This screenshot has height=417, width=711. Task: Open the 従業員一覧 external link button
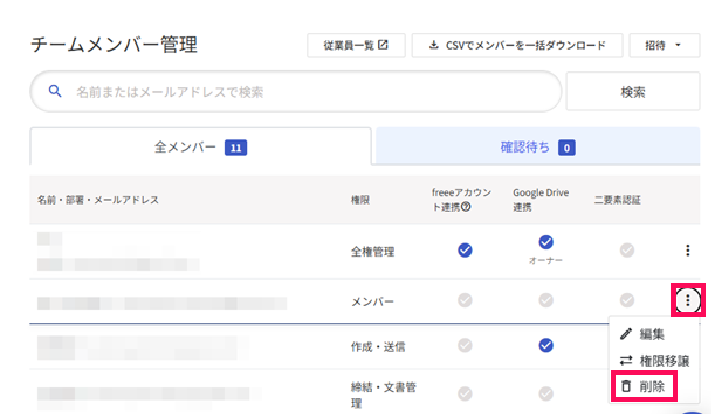tap(356, 45)
